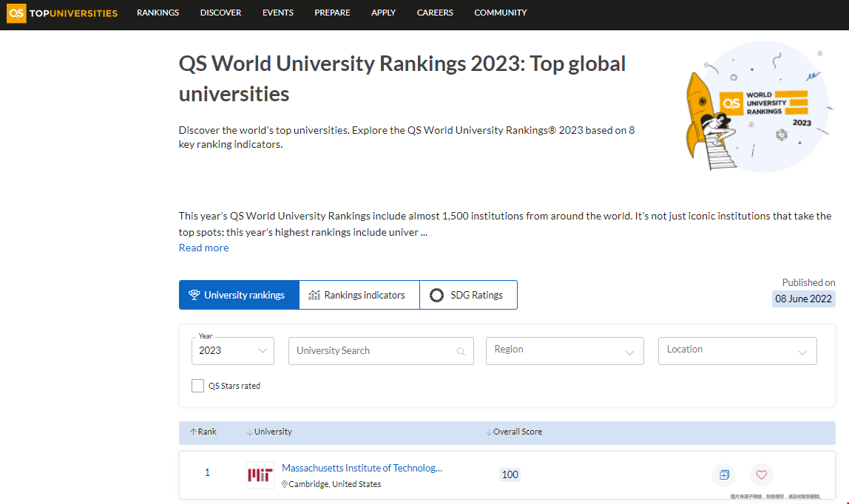Image resolution: width=849 pixels, height=504 pixels.
Task: Open the PREPARE menu
Action: tap(332, 13)
